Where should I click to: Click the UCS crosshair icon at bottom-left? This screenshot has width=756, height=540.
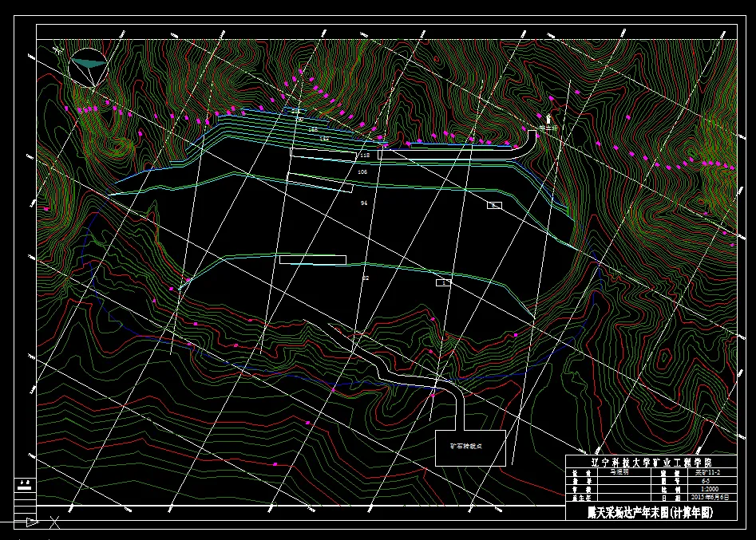(54, 522)
